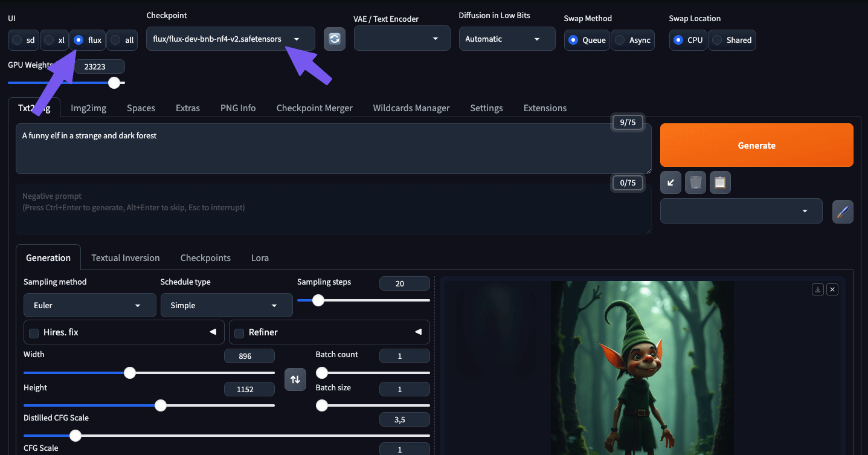
Task: Apply selected styles with the arrow icon
Action: 670,182
